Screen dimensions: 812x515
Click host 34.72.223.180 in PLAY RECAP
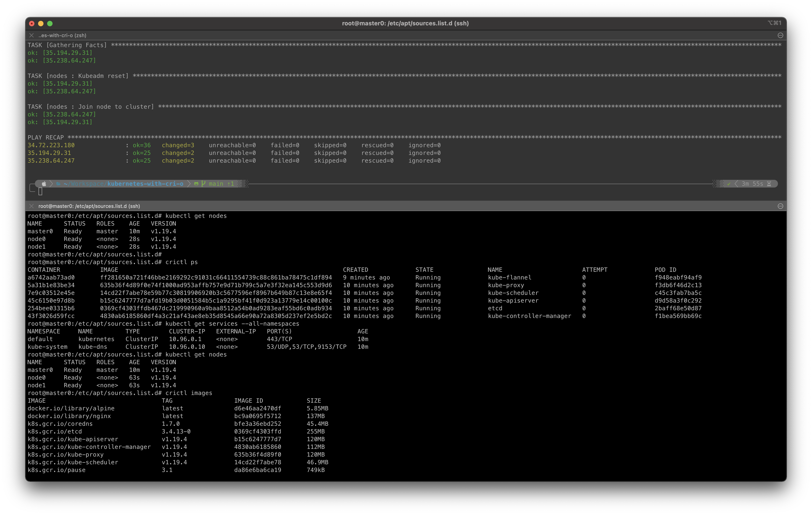point(51,145)
